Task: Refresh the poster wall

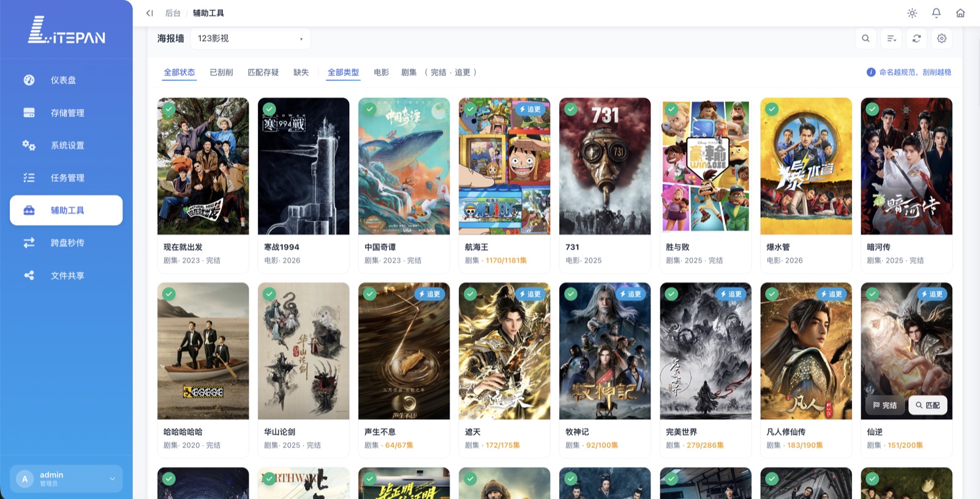Action: coord(917,39)
